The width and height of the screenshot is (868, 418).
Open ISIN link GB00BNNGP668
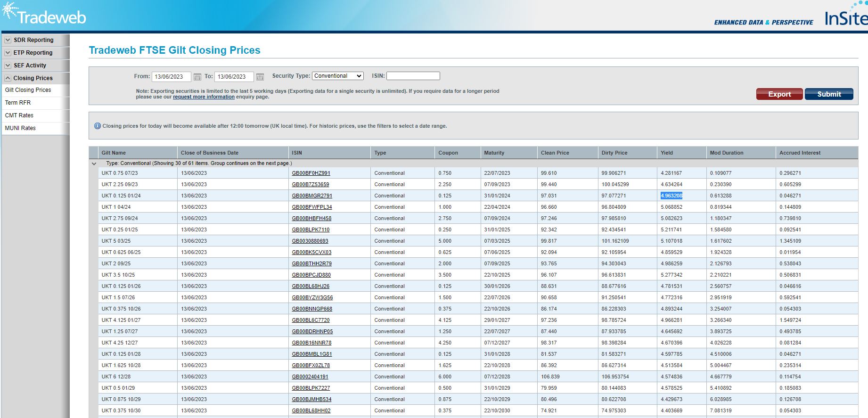[x=312, y=309]
